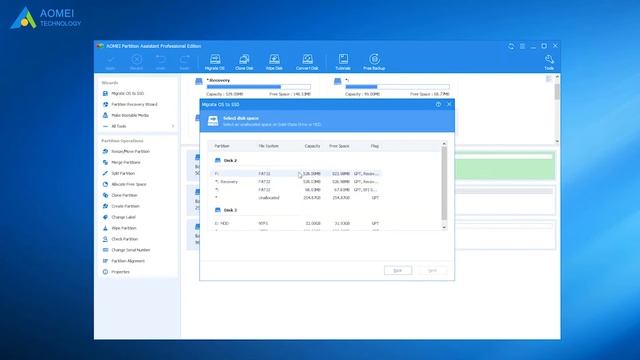Toggle the view mode icon at top right
Screen dimensions: 640x360
pos(549,79)
